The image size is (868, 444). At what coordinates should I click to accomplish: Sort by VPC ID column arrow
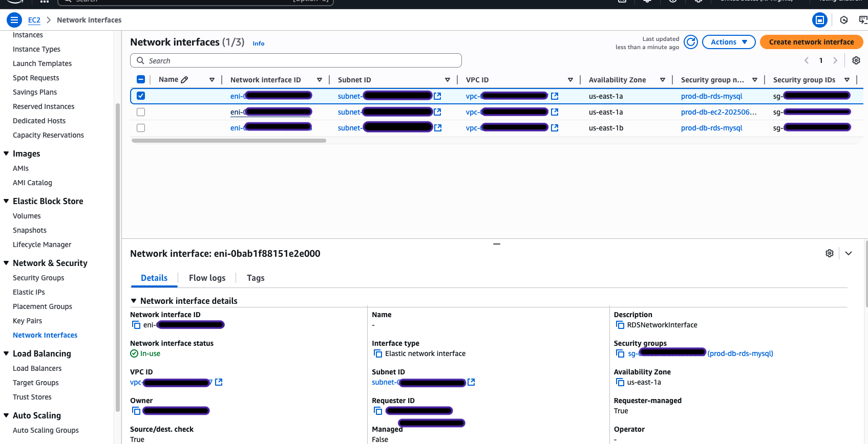(570, 80)
